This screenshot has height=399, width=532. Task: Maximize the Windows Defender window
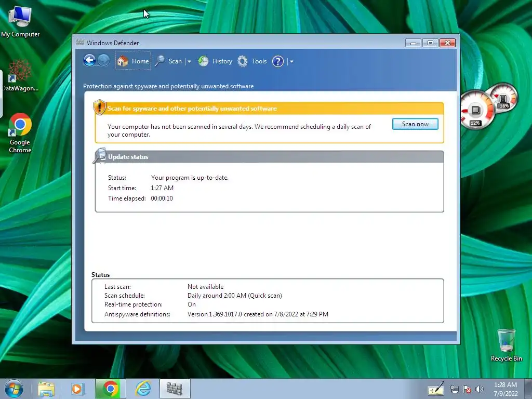(x=430, y=43)
